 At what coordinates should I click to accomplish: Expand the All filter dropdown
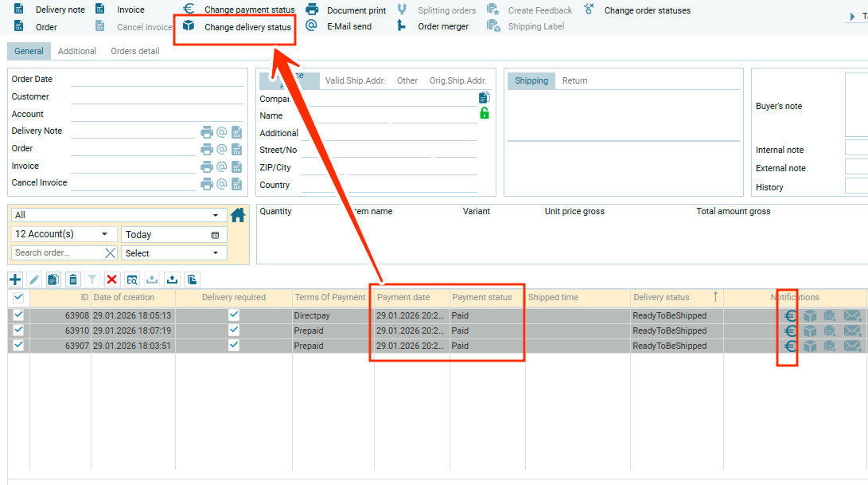click(x=117, y=215)
